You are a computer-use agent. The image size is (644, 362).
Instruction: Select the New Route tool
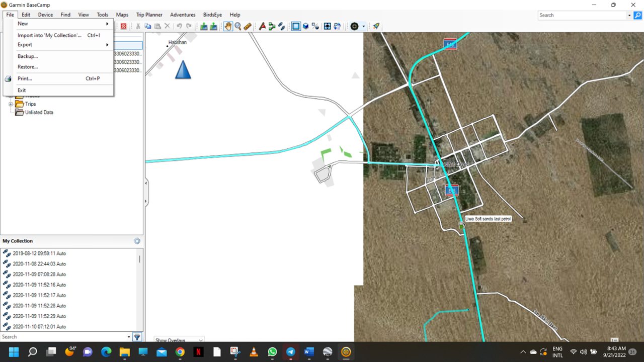coord(272,26)
